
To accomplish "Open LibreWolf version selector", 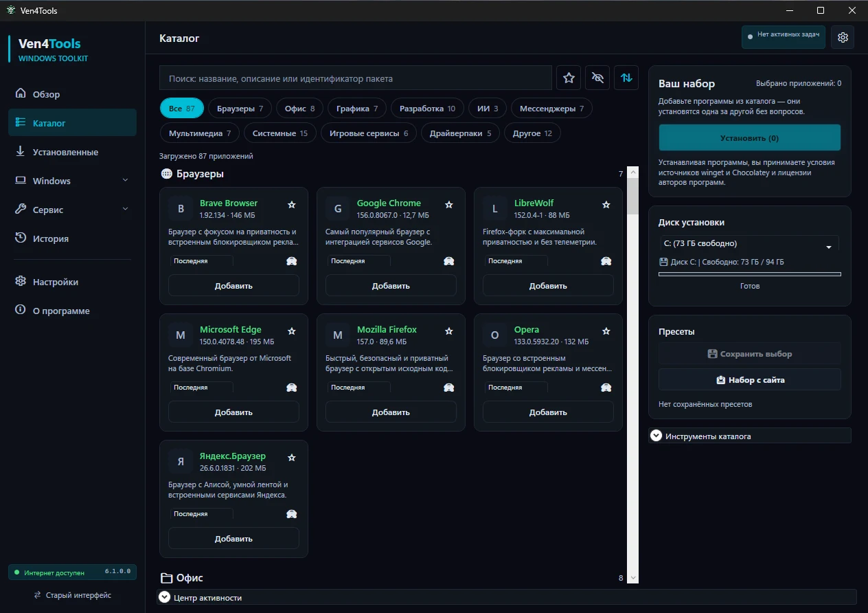I will pos(516,261).
